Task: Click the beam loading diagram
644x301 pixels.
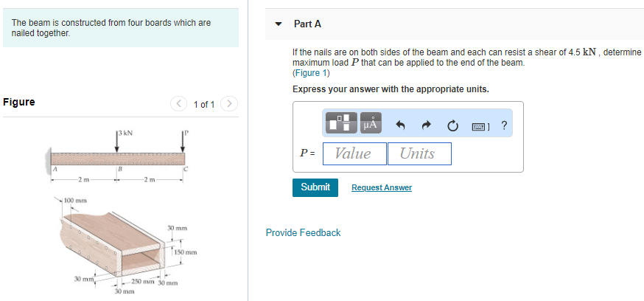Action: [x=118, y=156]
